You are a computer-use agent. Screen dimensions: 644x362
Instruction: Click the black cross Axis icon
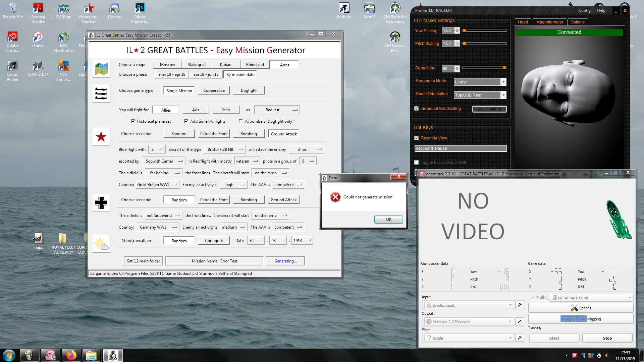(101, 203)
